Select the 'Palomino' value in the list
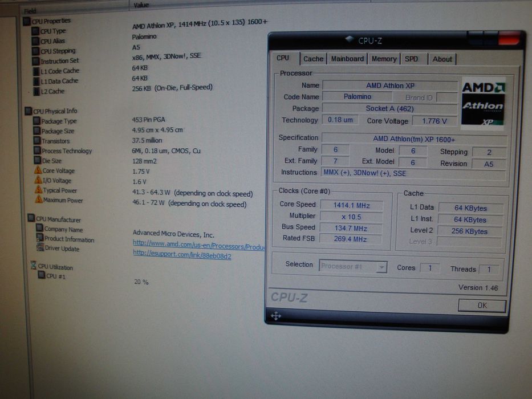532x399 pixels. [x=144, y=36]
